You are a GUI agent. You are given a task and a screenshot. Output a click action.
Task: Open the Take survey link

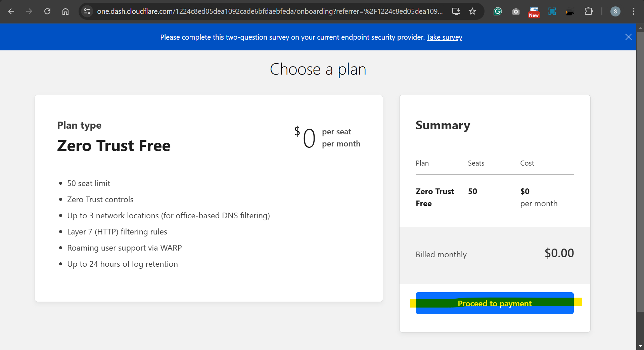coord(445,37)
